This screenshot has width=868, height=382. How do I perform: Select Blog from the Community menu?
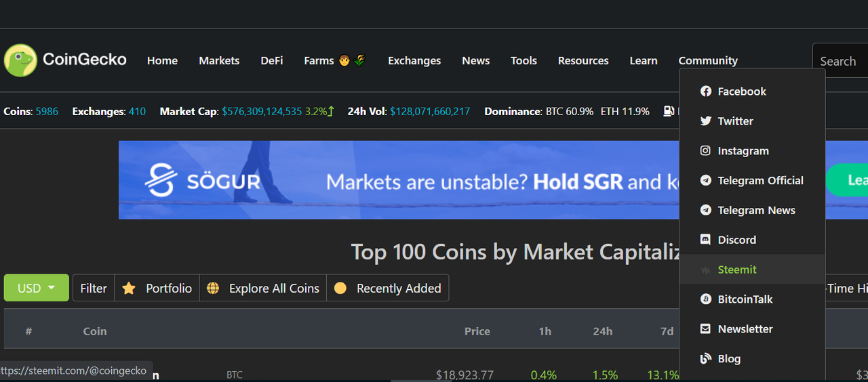(752, 359)
